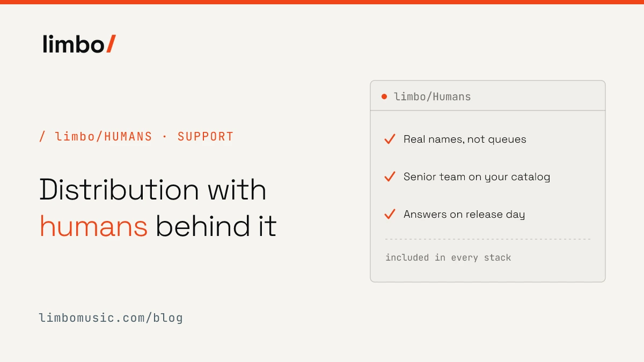This screenshot has width=644, height=362.
Task: Select the limbo/Humans card header
Action: point(488,96)
